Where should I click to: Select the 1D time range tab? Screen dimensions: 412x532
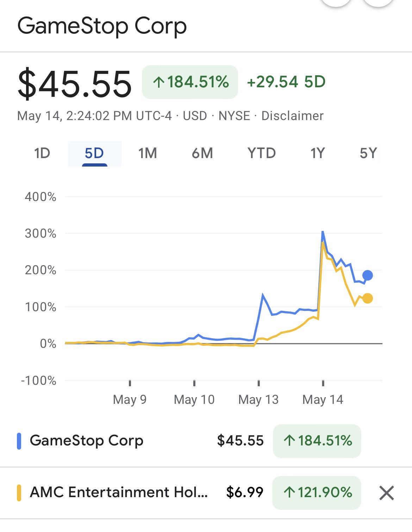pos(42,153)
